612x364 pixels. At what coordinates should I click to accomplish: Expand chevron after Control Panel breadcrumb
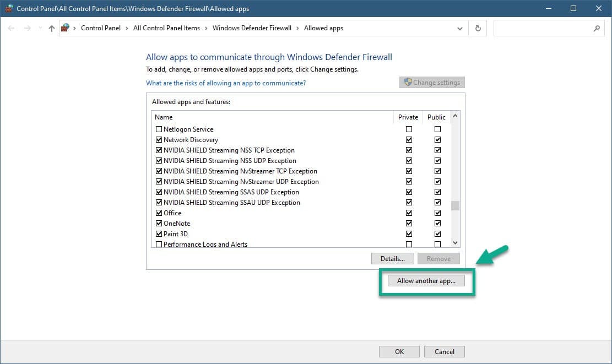point(127,28)
